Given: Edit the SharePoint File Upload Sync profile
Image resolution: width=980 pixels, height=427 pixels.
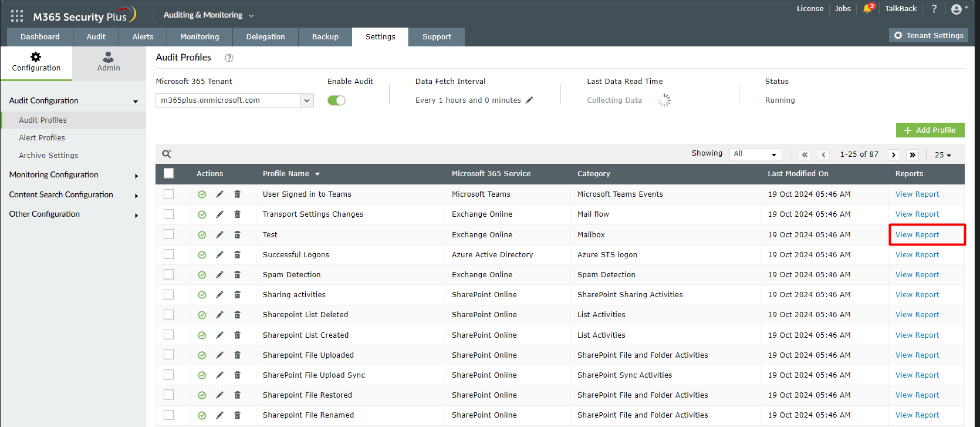Looking at the screenshot, I should [x=219, y=375].
